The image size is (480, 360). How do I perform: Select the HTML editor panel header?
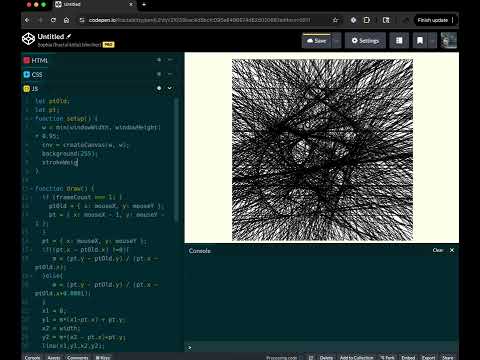coord(36,60)
